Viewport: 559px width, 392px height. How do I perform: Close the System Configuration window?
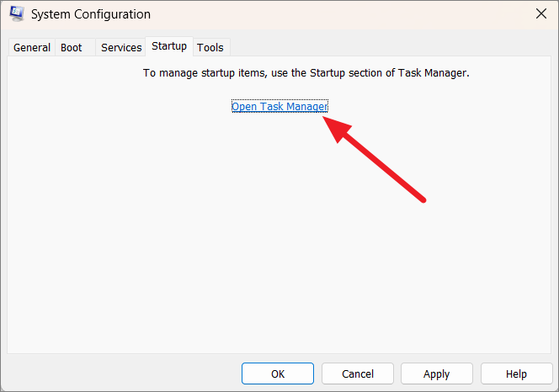point(540,14)
